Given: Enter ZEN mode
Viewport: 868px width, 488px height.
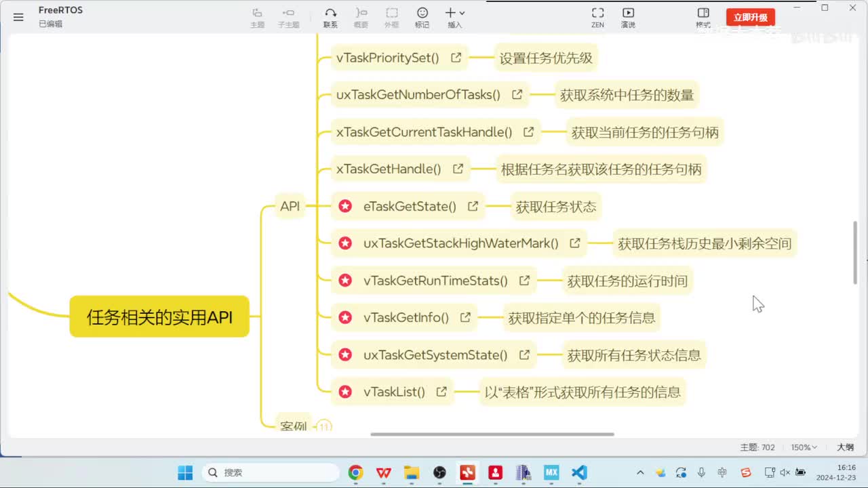Looking at the screenshot, I should pos(597,18).
